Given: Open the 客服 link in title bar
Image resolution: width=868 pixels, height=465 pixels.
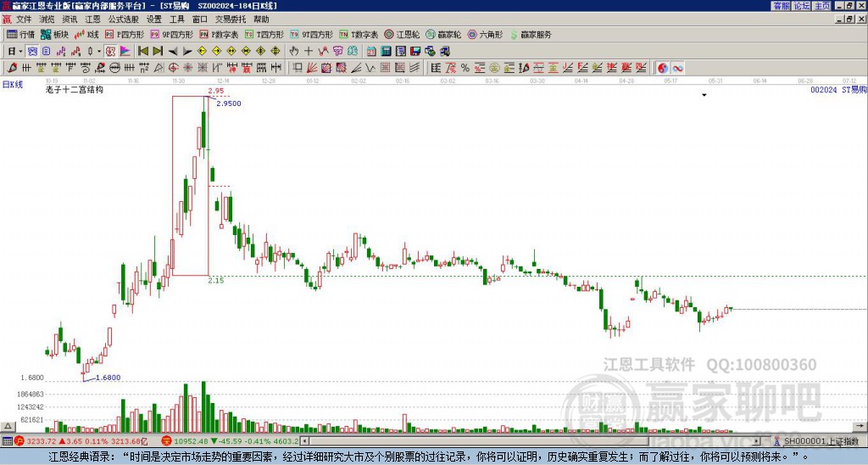Looking at the screenshot, I should (x=781, y=6).
